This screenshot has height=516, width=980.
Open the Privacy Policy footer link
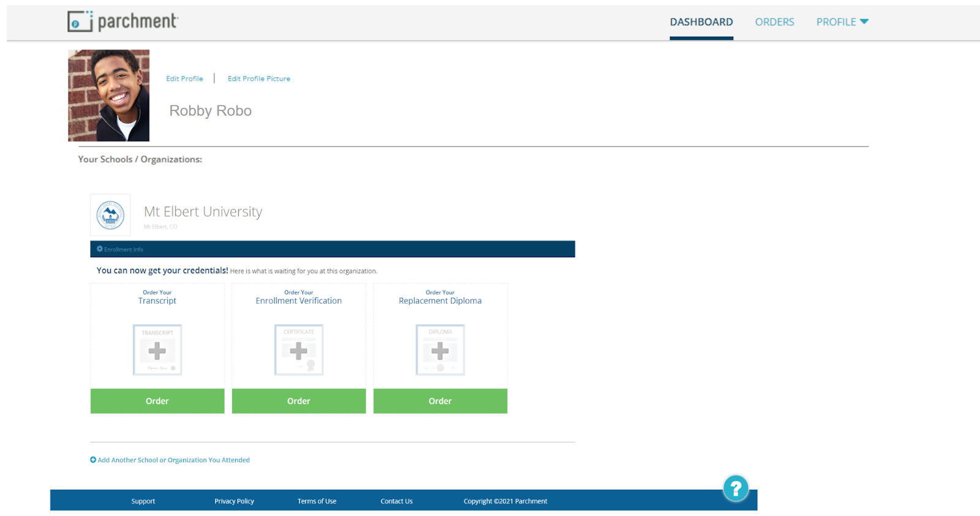click(234, 501)
